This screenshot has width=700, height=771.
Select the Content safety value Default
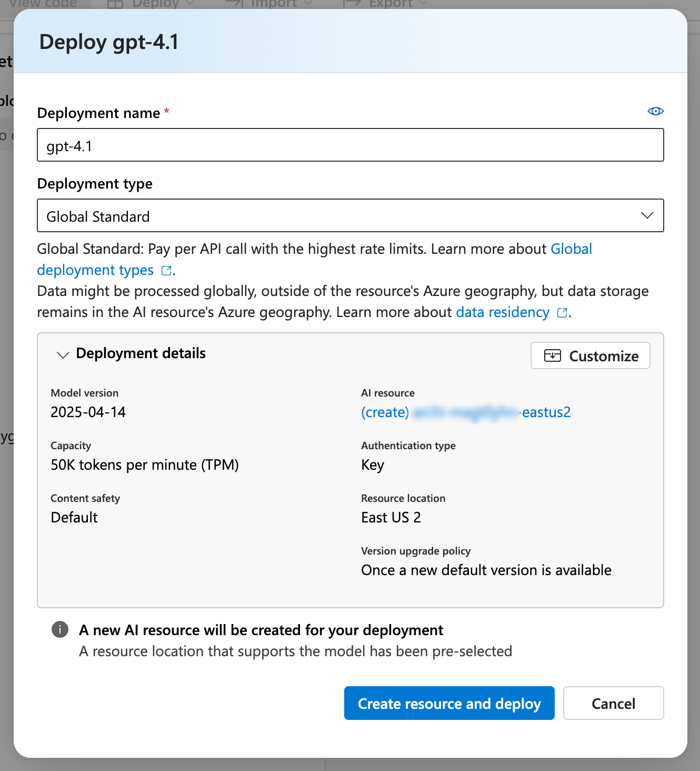pos(74,518)
